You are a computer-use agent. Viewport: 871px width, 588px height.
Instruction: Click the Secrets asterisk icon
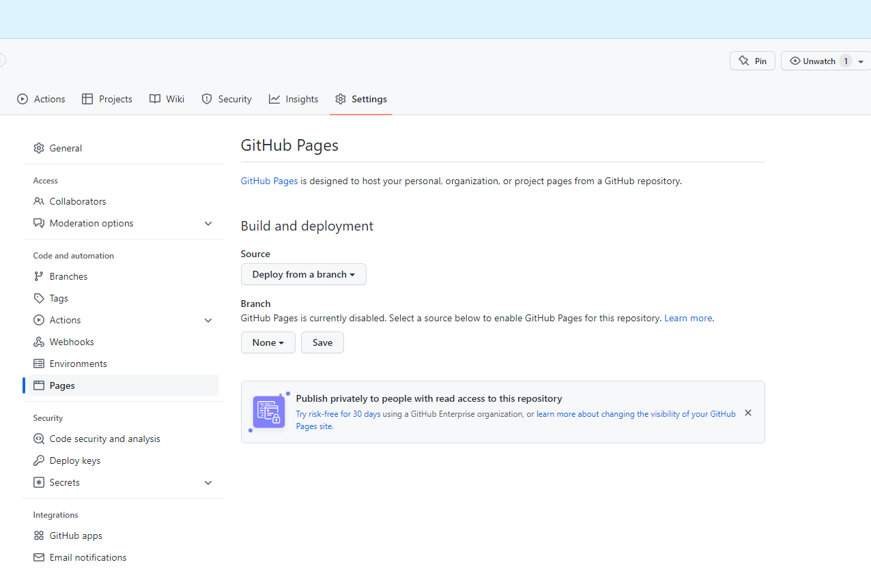pyautogui.click(x=39, y=482)
